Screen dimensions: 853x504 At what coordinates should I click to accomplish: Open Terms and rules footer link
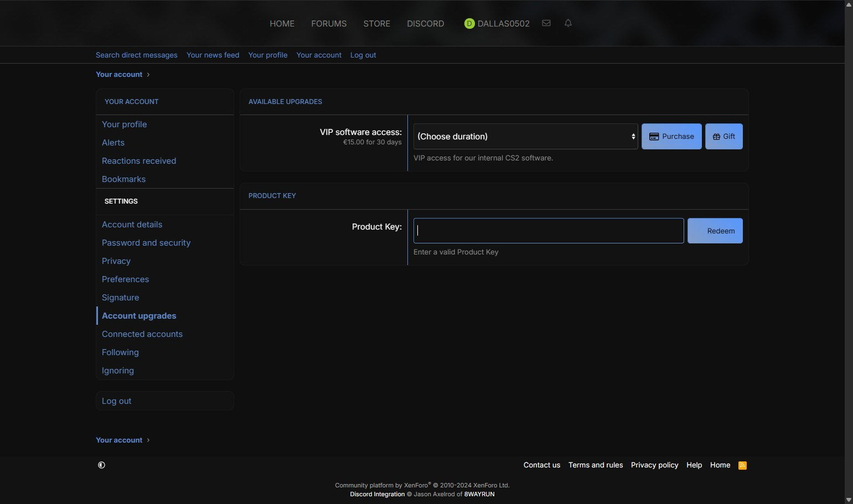[x=596, y=465]
